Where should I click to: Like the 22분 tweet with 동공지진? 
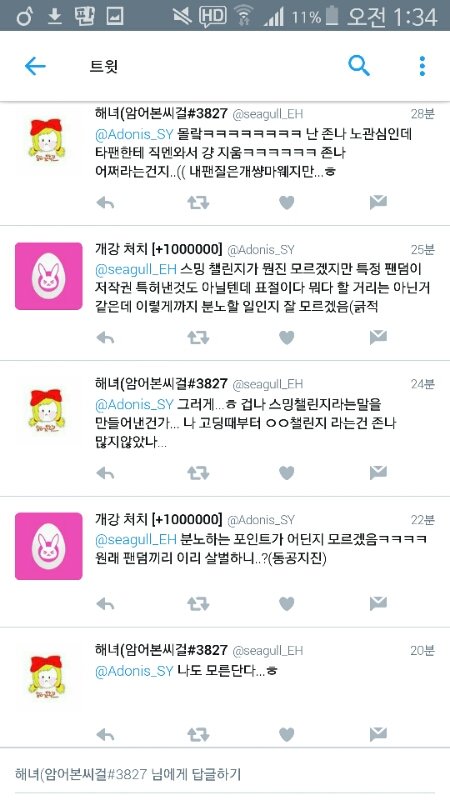click(x=287, y=604)
